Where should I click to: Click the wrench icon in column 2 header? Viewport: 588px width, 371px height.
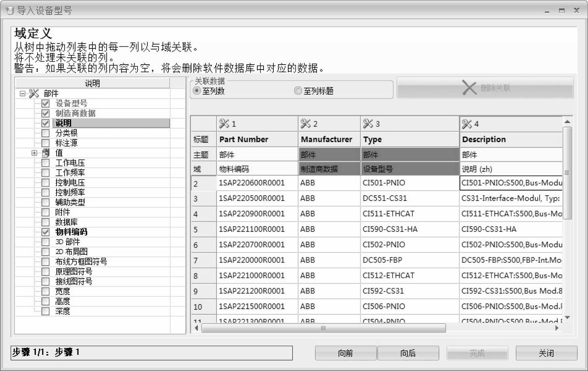[306, 124]
